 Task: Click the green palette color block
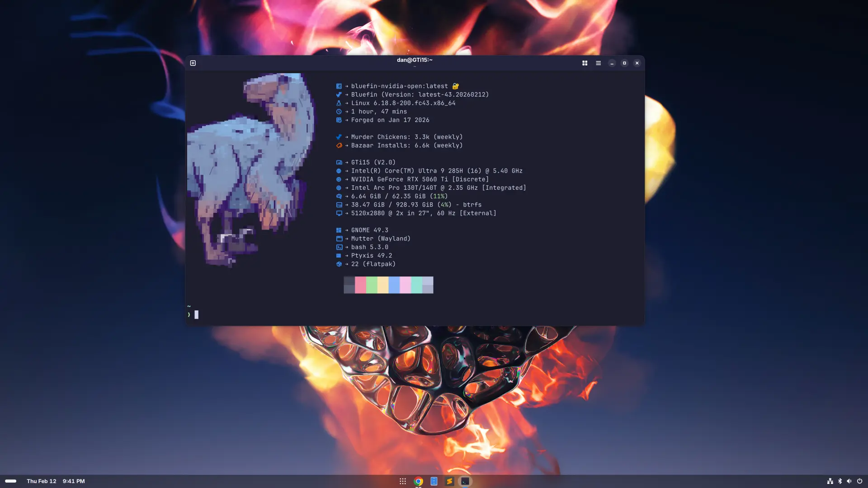click(x=372, y=285)
